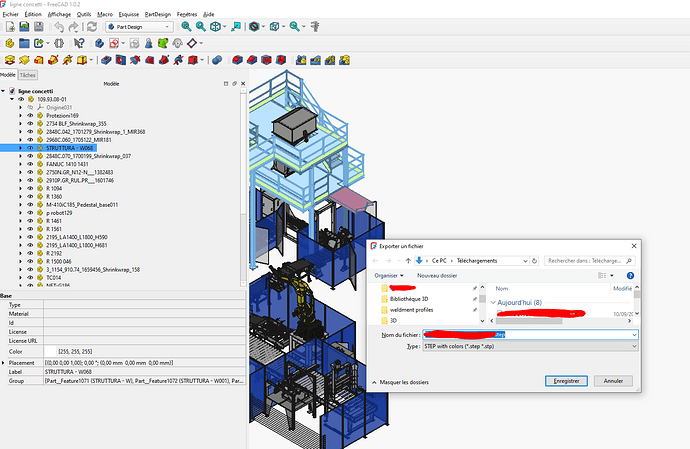This screenshot has width=690, height=449.
Task: Click the Groove tool icon
Action: coord(135,60)
